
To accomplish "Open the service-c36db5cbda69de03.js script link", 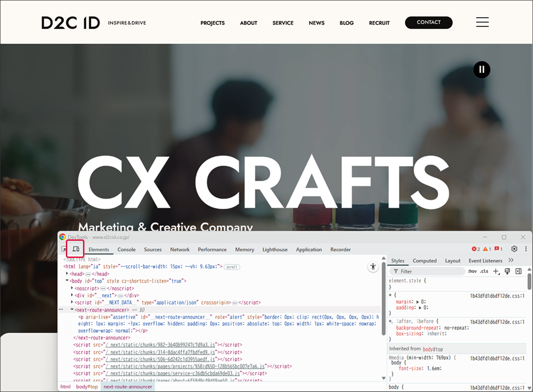I will pos(173,373).
